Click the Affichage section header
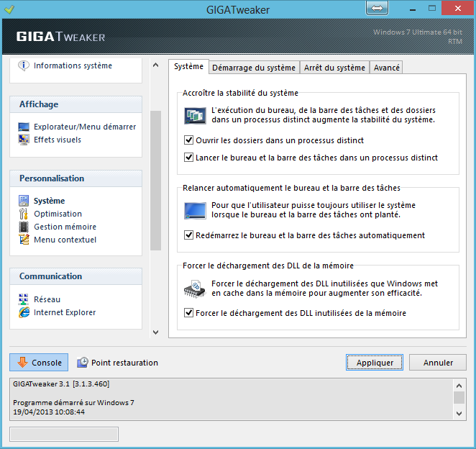Image resolution: width=476 pixels, height=449 pixels. (x=76, y=104)
